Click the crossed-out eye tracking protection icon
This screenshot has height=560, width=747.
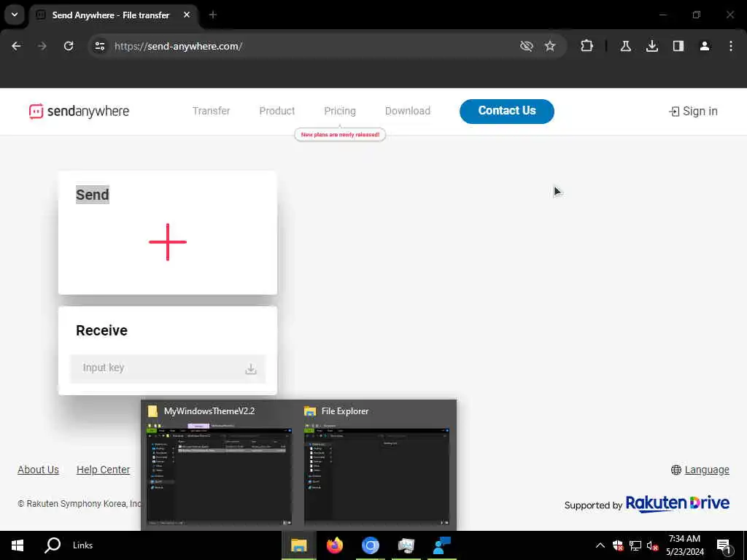(527, 46)
